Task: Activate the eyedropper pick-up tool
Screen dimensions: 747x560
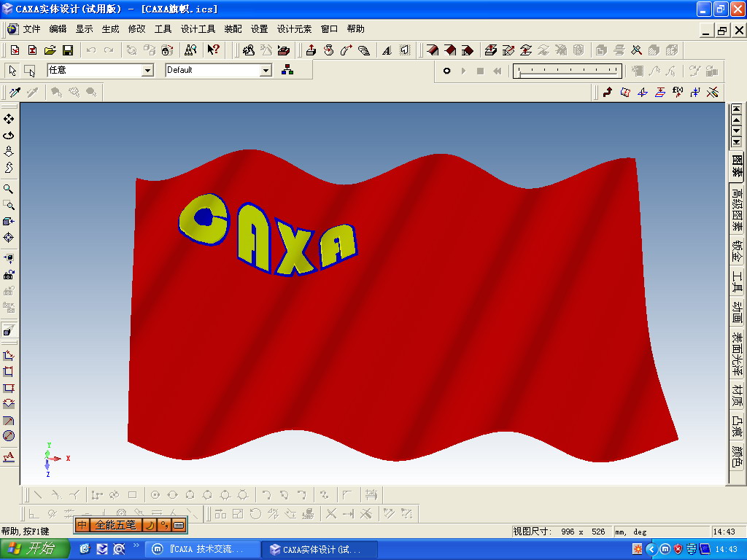Action: click(x=15, y=92)
